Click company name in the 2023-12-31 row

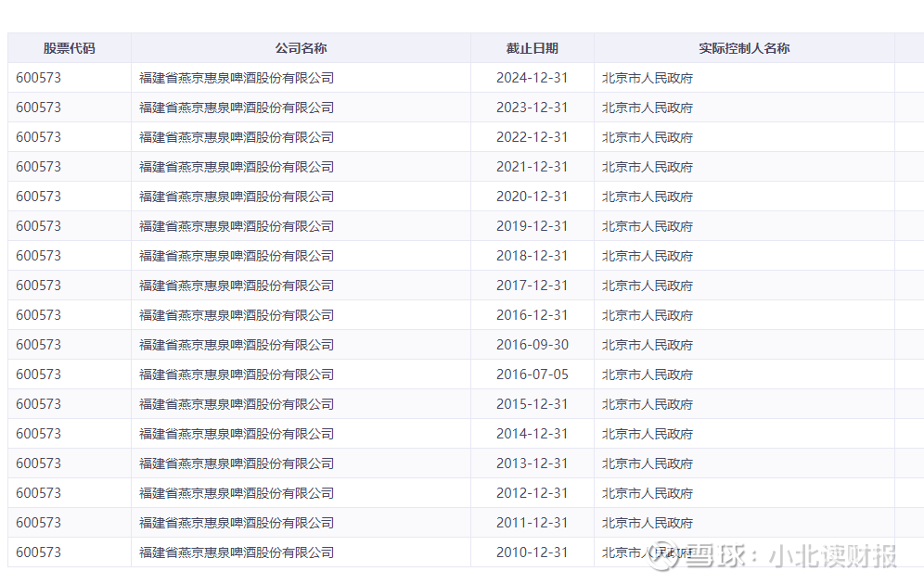pos(237,108)
